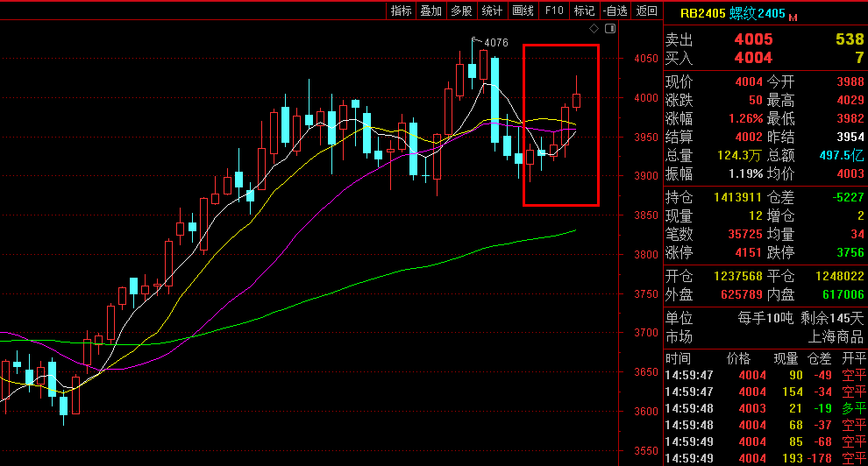Select the 14:59:48 多平 trade row
The image size is (868, 466).
[765, 408]
